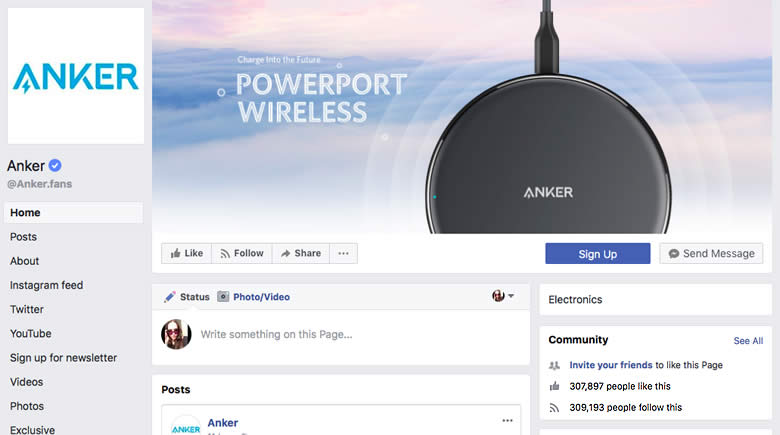The image size is (780, 435).
Task: Click the Anker avatar on the post
Action: [186, 426]
